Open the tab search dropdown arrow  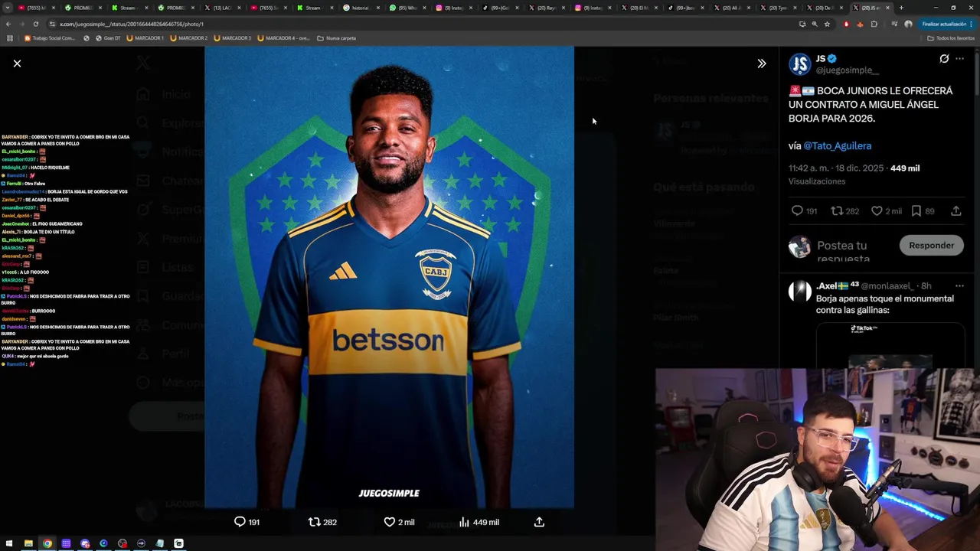(x=6, y=8)
